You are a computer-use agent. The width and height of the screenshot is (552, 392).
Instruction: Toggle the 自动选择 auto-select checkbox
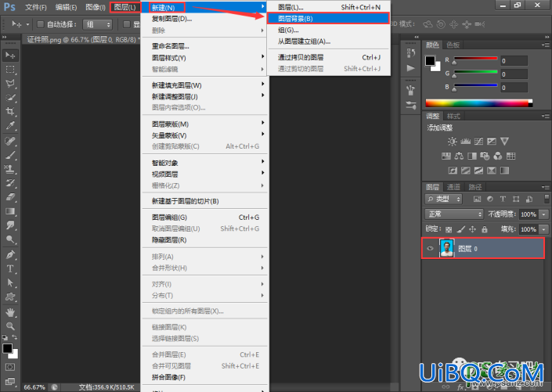(40, 24)
